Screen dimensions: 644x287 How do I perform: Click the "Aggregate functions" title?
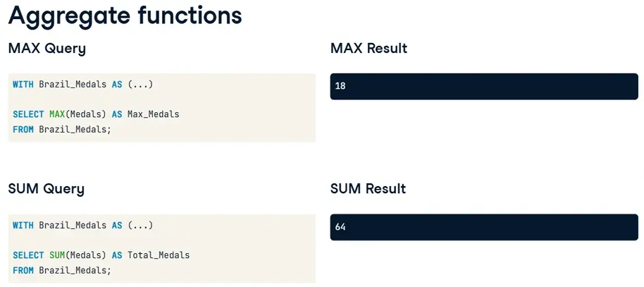tap(125, 16)
